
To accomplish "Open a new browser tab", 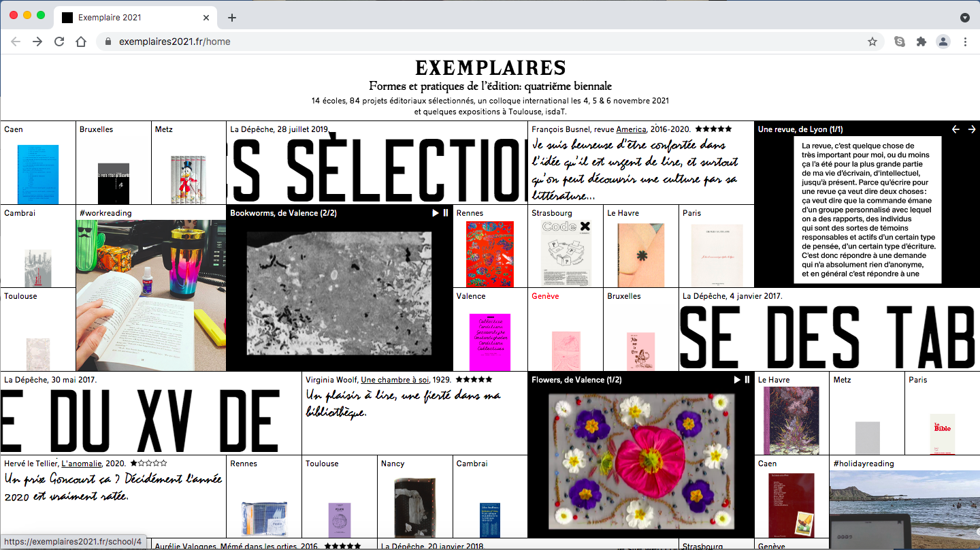I will pos(232,18).
